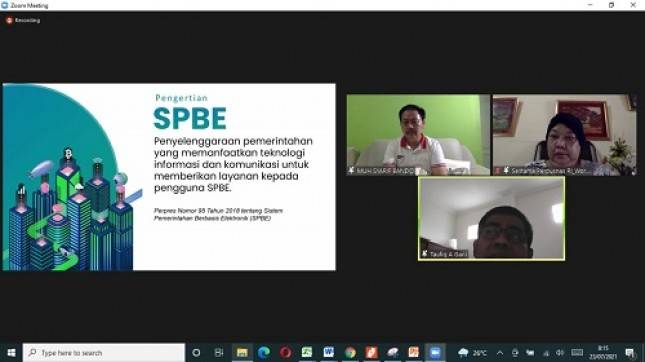Image resolution: width=645 pixels, height=362 pixels.
Task: Select the Taufiq video tile highlighted in yellow
Action: (492, 218)
